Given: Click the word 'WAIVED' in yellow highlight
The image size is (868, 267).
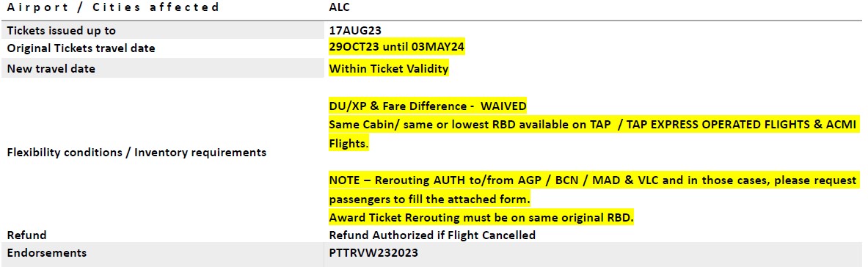Looking at the screenshot, I should point(503,106).
